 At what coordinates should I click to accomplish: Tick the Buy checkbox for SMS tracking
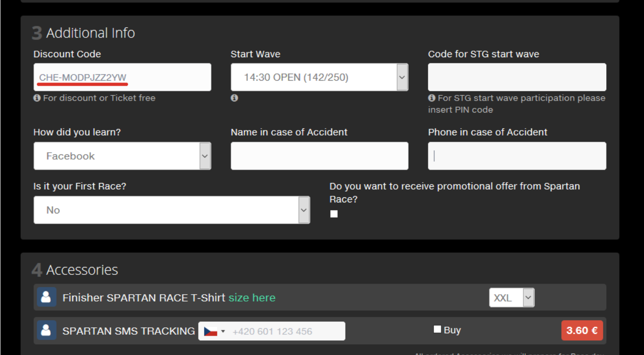coord(437,329)
